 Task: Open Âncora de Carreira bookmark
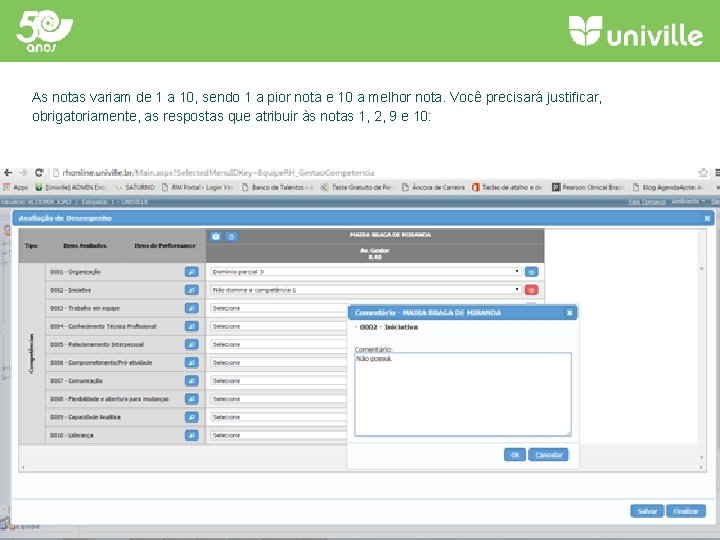[433, 187]
